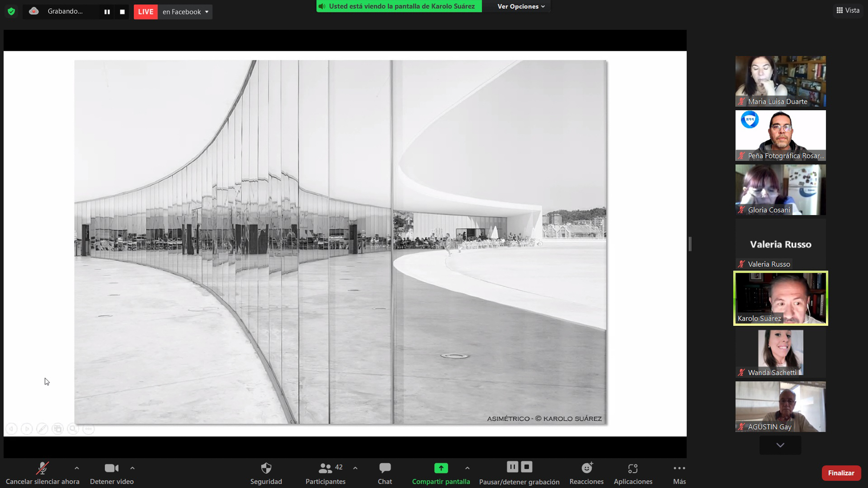Screen dimensions: 868x488
Task: Open the Vista layout menu
Action: pos(848,10)
